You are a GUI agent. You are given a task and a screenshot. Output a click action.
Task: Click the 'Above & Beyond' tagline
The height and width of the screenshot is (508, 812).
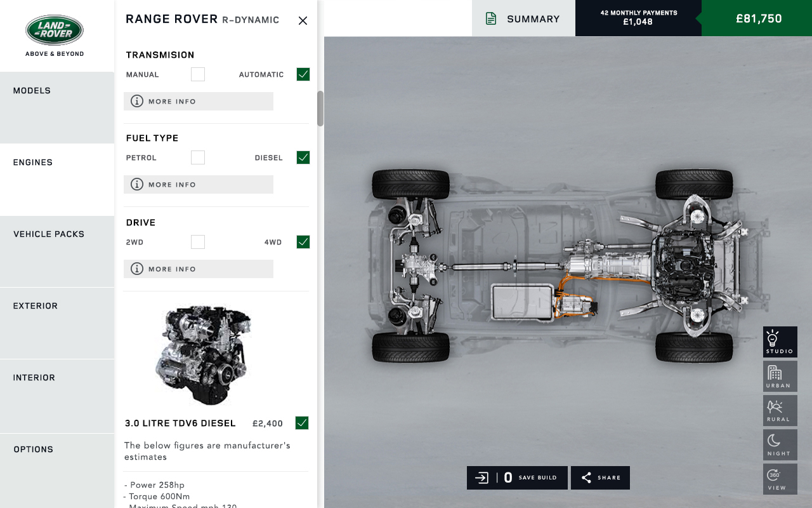[x=55, y=54]
